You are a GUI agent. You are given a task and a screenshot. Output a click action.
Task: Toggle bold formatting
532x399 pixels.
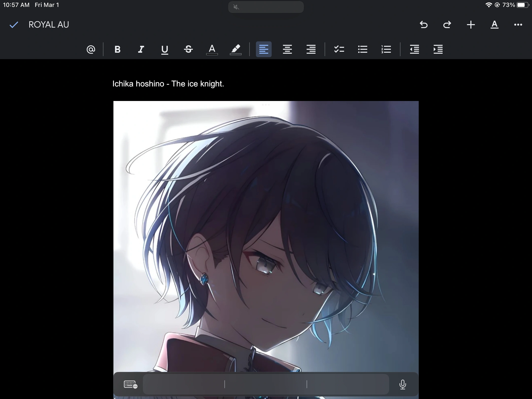(117, 49)
